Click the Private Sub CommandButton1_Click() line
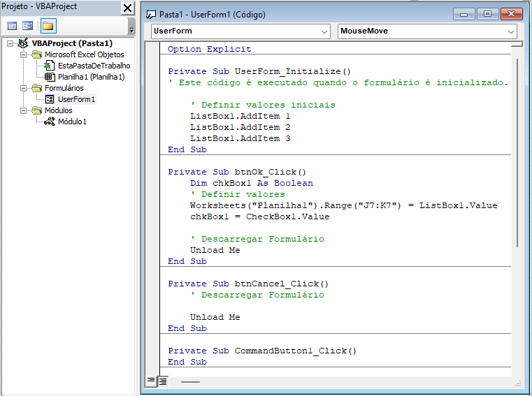Screen dimensions: 532x396 (x=262, y=351)
